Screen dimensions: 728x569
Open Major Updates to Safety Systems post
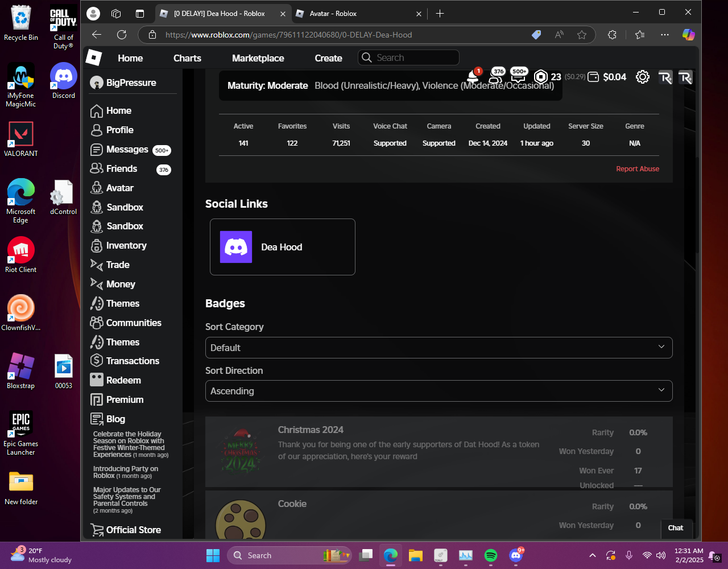click(127, 500)
